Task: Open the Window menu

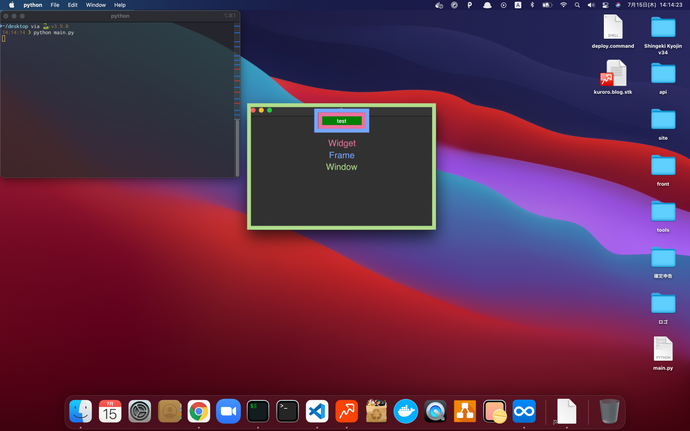Action: click(95, 5)
